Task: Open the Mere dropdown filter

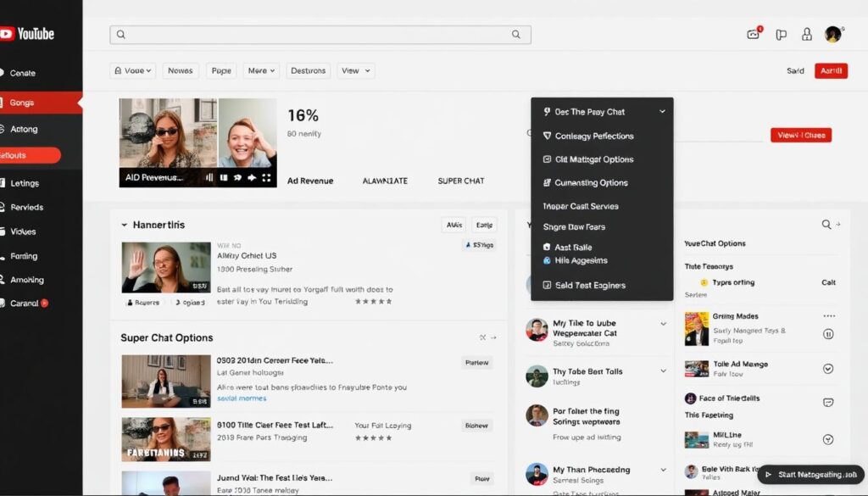Action: click(261, 71)
